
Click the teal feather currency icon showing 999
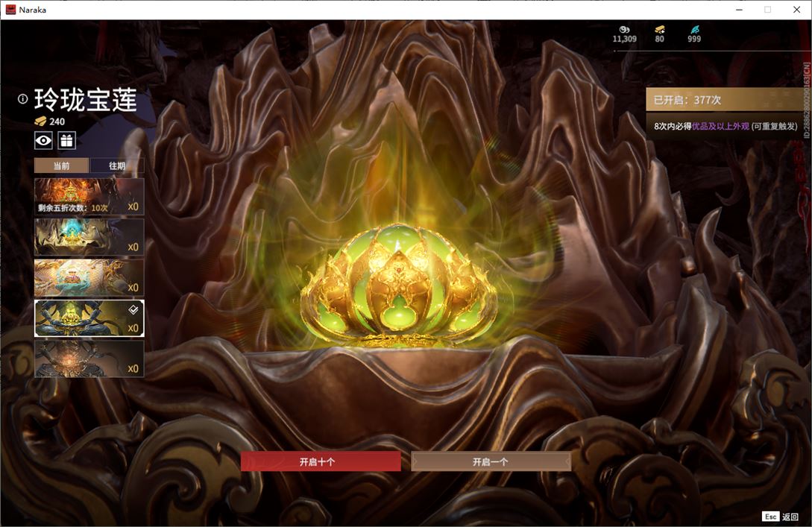click(694, 30)
